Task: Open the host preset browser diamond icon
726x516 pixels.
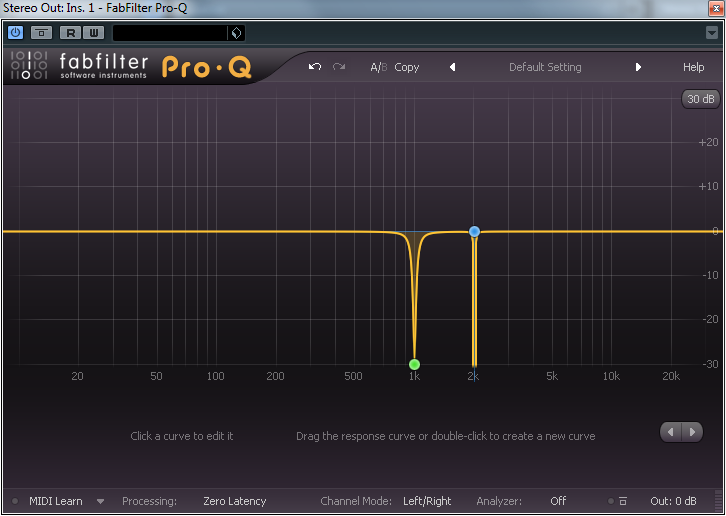Action: click(x=236, y=33)
